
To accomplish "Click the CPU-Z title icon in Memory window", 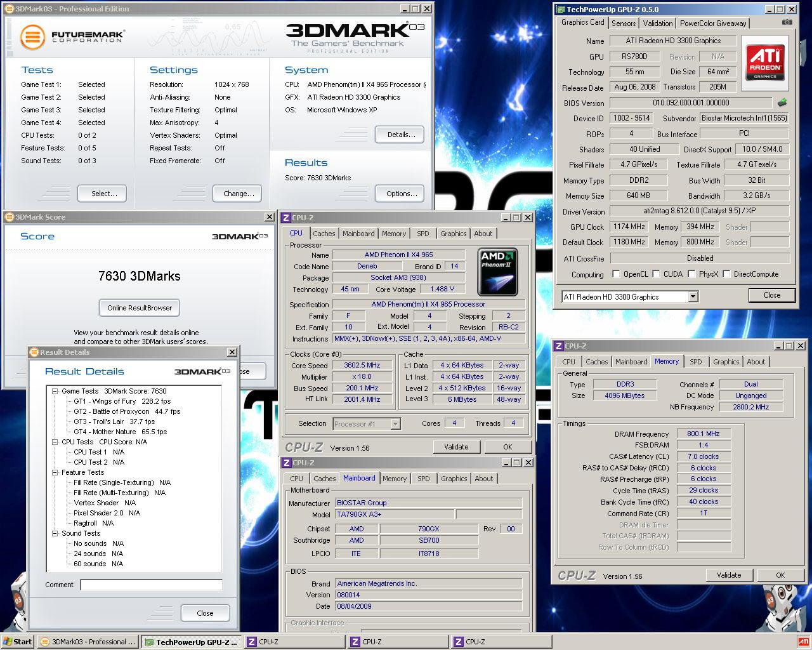I will click(558, 346).
